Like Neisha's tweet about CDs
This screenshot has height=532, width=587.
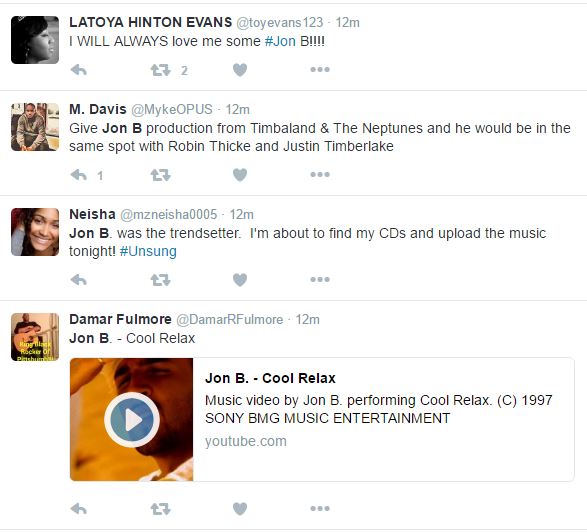240,280
